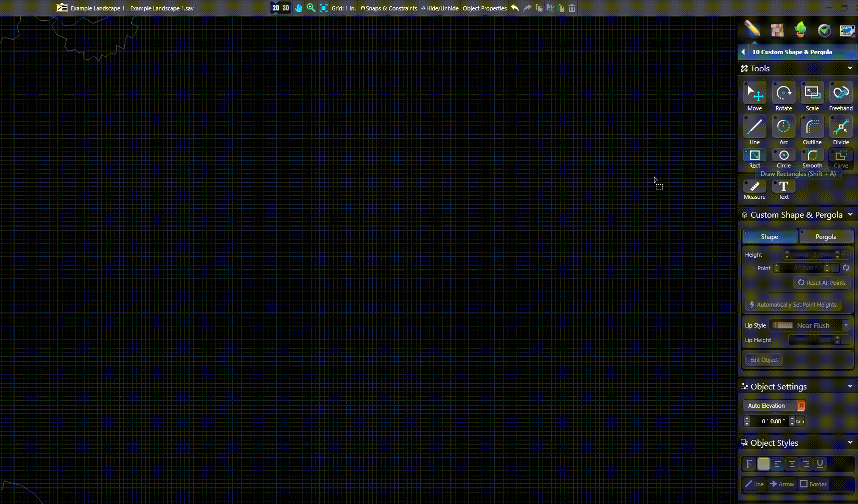The width and height of the screenshot is (858, 504).
Task: Open the green checkmark stage icon
Action: 824,30
